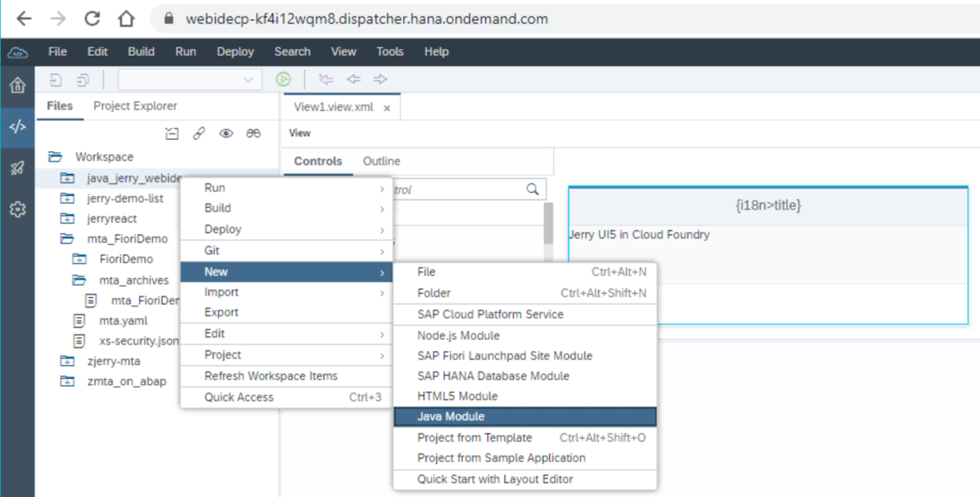Collapse the mta_FioriDemo folder
Image resolution: width=980 pixels, height=497 pixels.
[x=68, y=239]
